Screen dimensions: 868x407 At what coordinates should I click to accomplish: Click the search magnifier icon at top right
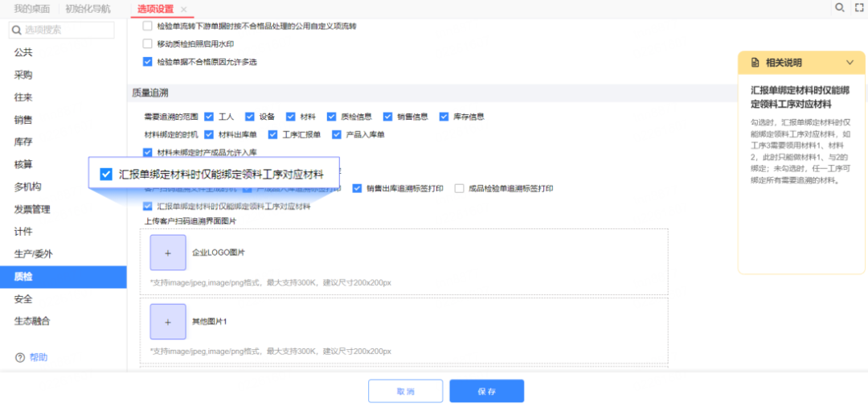(x=840, y=8)
